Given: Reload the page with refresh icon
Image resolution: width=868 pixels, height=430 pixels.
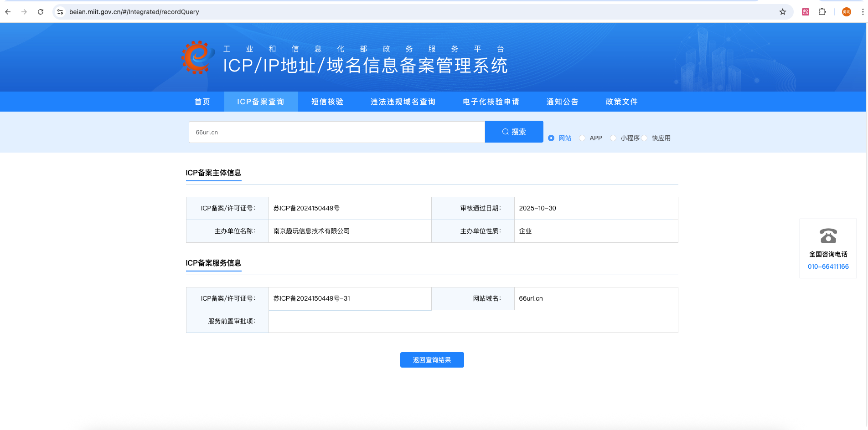Looking at the screenshot, I should point(41,12).
